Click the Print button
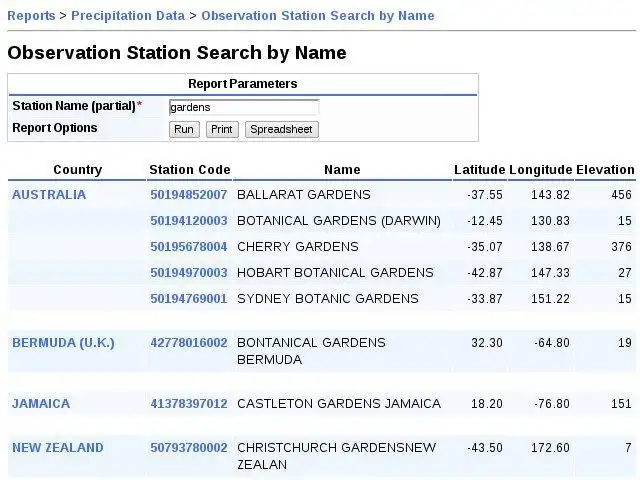Image resolution: width=640 pixels, height=480 pixels. click(x=222, y=129)
